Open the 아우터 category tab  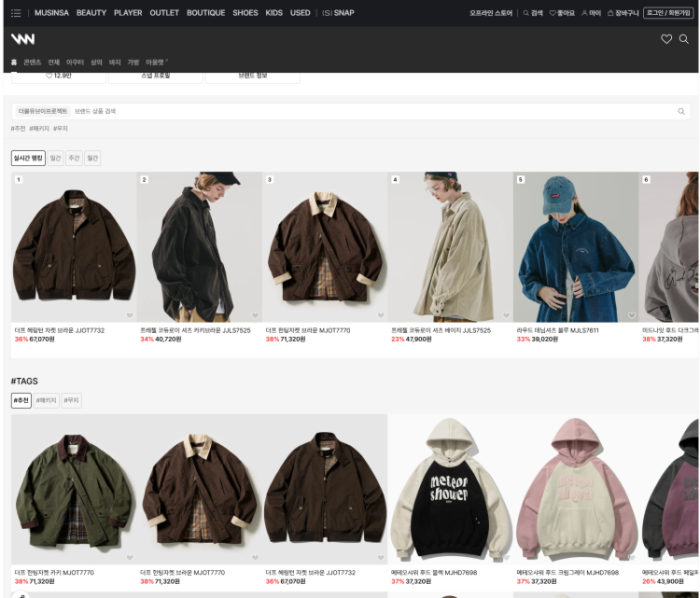[x=75, y=62]
